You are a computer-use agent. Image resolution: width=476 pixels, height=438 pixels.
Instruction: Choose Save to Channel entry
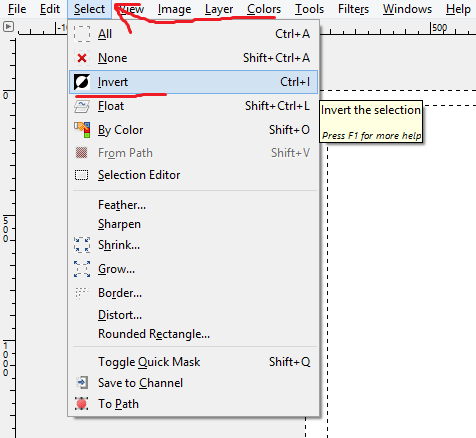pos(193,383)
